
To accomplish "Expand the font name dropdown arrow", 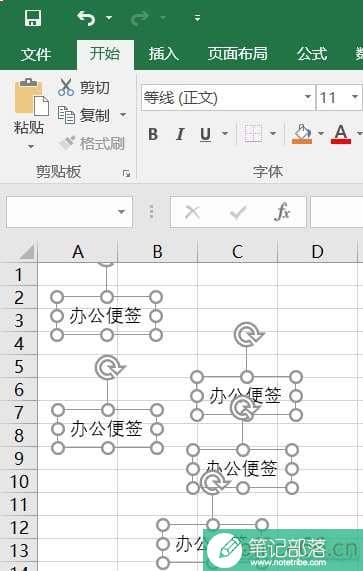I will pos(308,97).
